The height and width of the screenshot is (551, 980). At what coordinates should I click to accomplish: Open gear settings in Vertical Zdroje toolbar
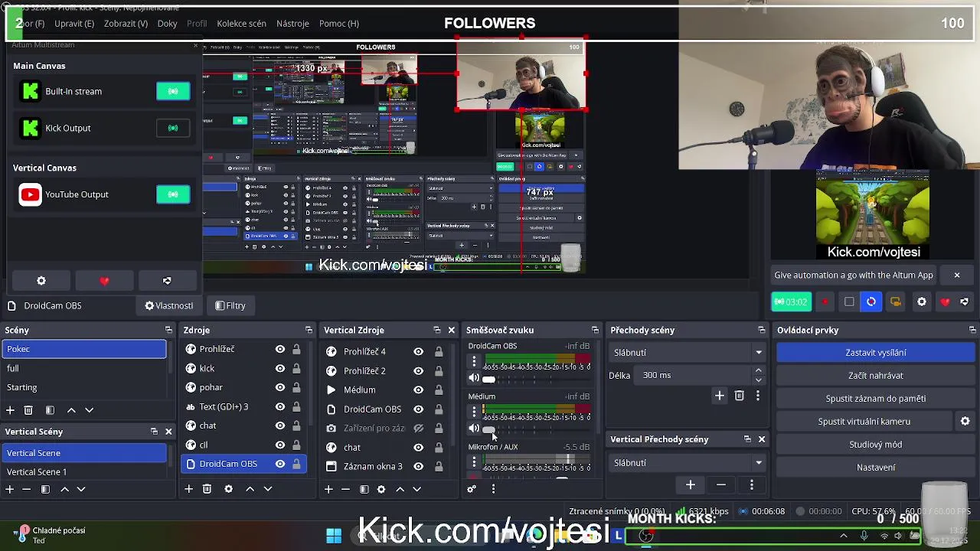point(381,489)
